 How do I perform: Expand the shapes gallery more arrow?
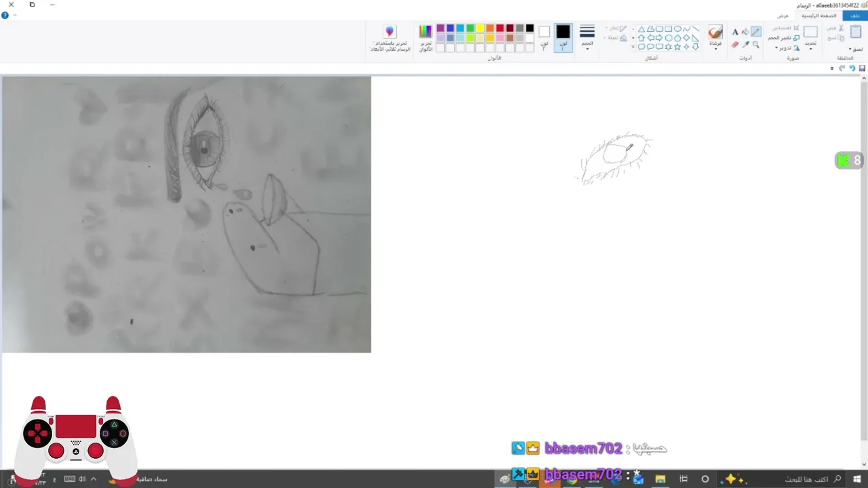click(633, 47)
